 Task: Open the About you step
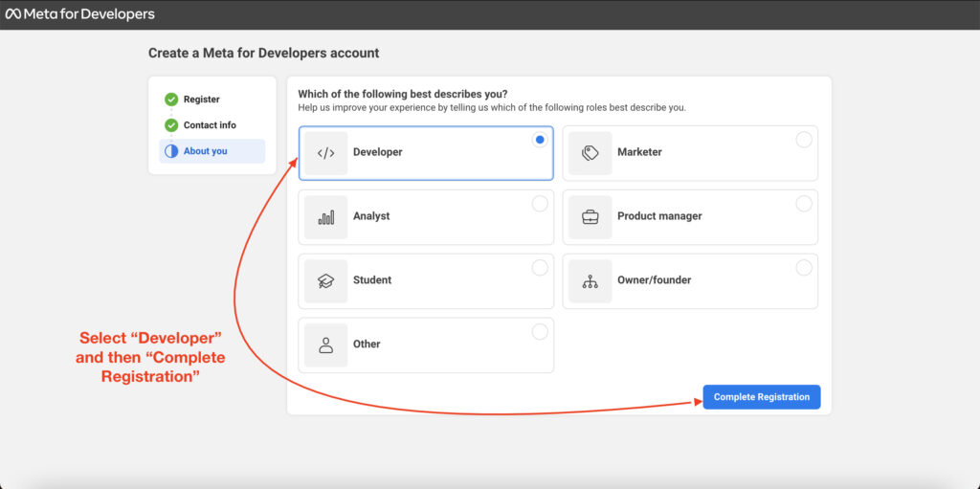coord(212,151)
